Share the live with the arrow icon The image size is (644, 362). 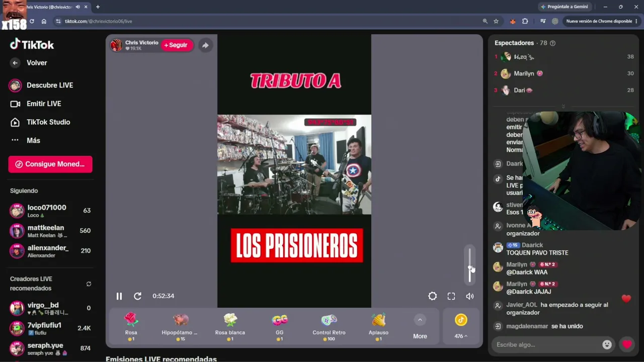click(x=205, y=45)
